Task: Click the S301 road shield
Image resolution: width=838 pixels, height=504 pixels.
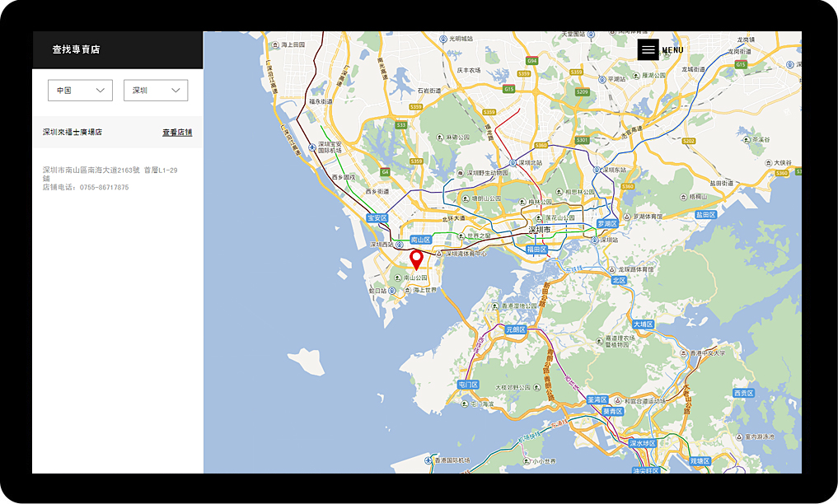Action: tap(582, 140)
